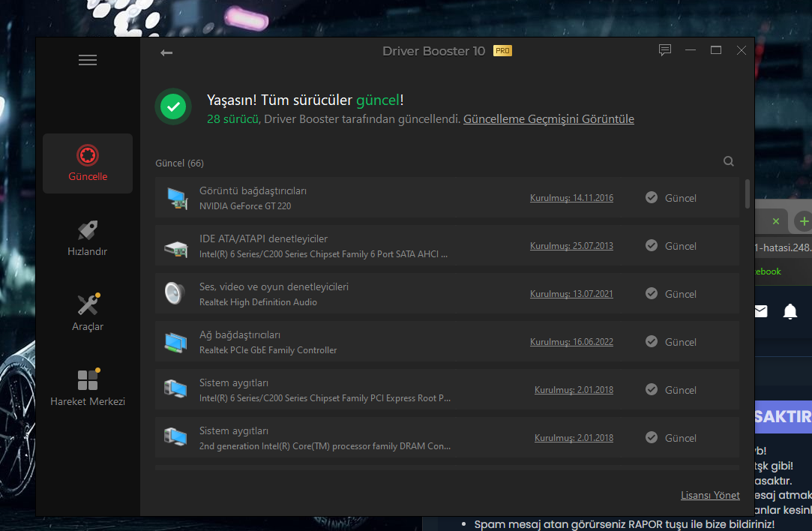The height and width of the screenshot is (531, 812).
Task: Click Güncel status check for Realtek PCIe GbE
Action: [x=652, y=341]
